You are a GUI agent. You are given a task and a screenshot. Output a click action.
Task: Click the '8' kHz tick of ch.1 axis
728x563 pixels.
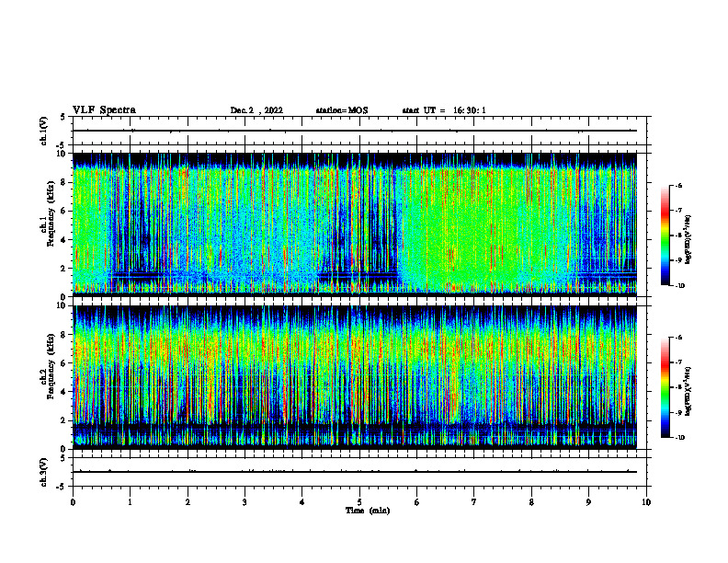tap(63, 182)
